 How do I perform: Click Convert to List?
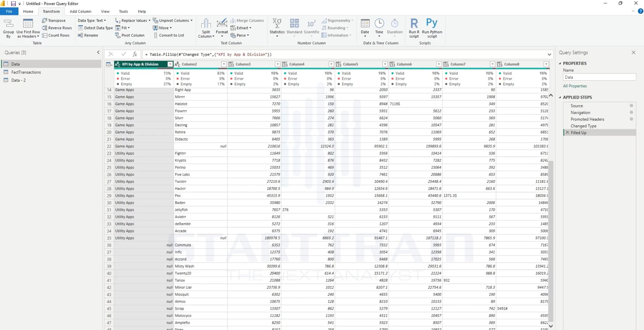point(169,35)
